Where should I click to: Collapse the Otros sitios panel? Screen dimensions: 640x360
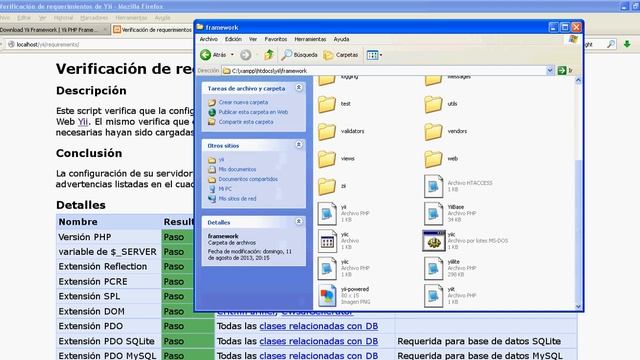299,145
